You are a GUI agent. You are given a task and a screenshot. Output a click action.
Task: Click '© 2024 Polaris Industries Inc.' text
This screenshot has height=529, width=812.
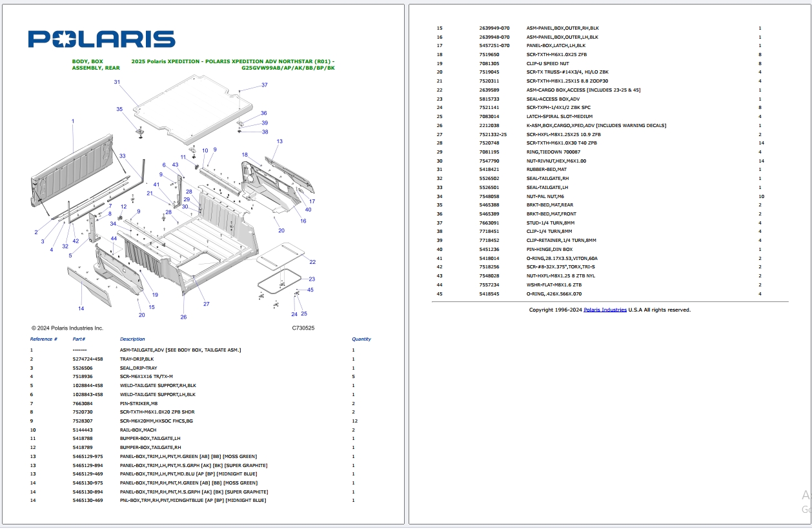67,328
